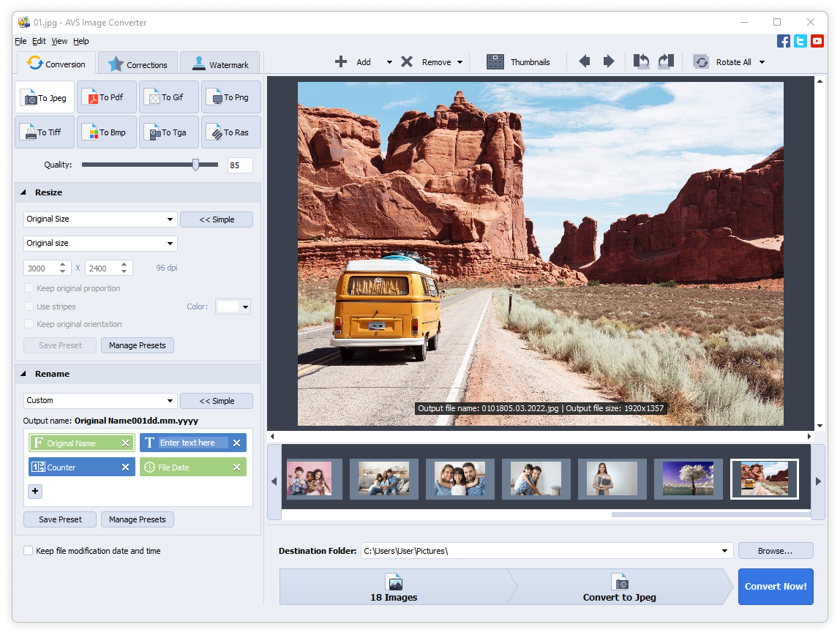Click the Quality value field showing 85
The height and width of the screenshot is (635, 840).
pos(240,165)
